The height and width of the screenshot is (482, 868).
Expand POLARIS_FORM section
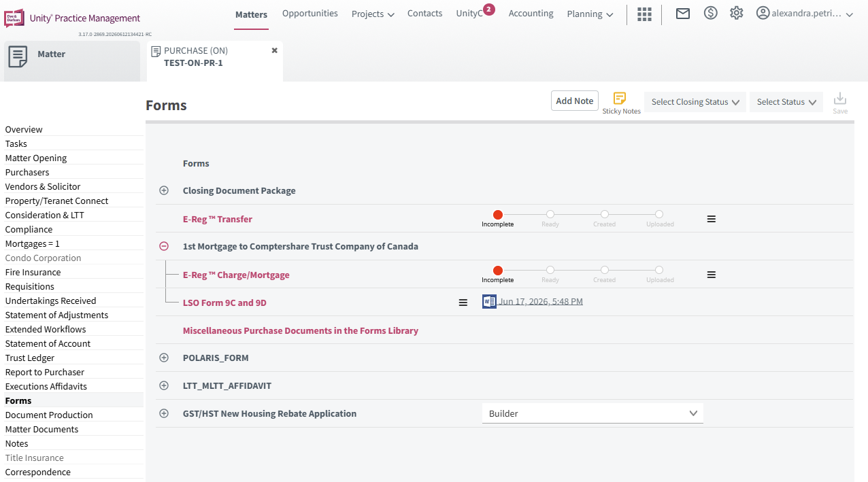click(164, 358)
